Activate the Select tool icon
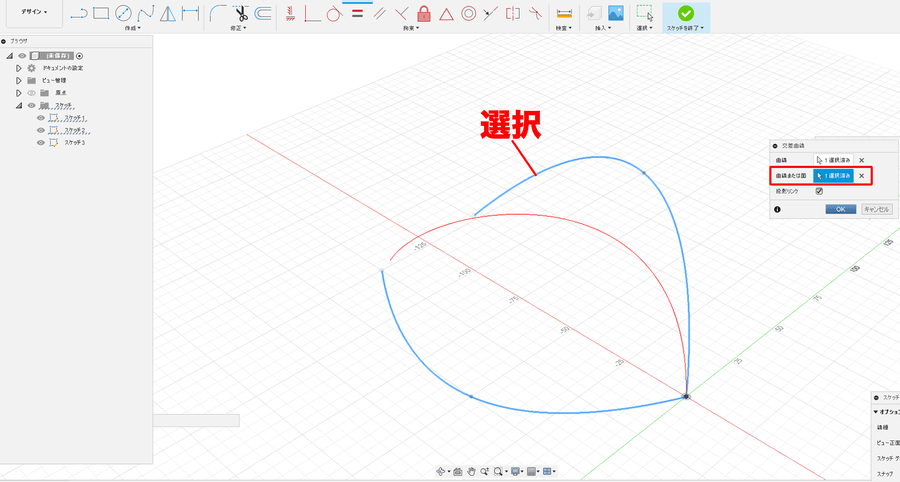900x482 pixels. (x=645, y=13)
